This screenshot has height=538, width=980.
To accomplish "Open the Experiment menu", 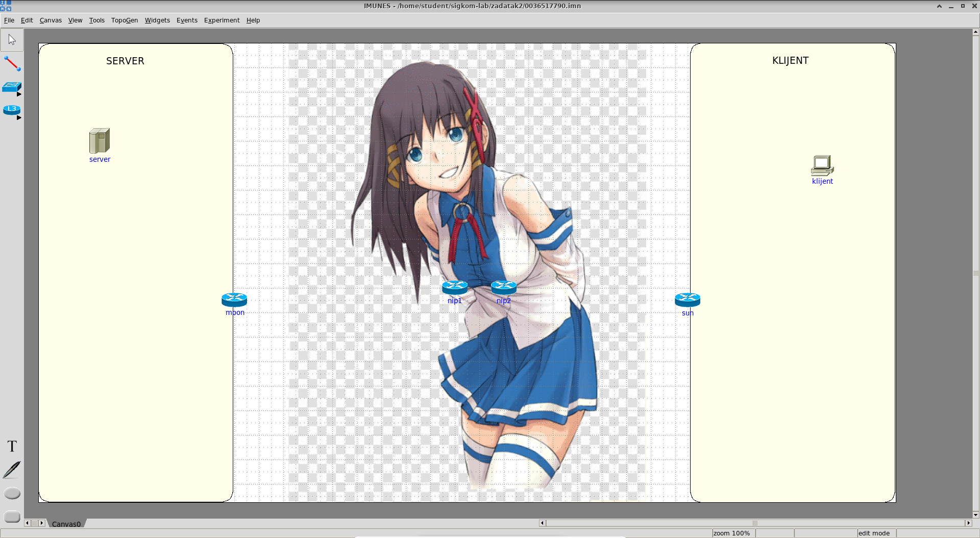I will tap(222, 20).
